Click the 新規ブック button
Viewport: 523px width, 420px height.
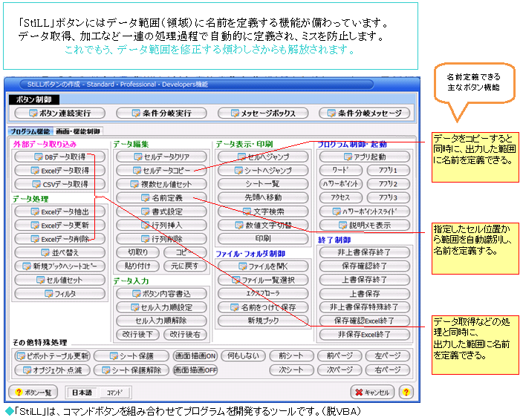(263, 321)
